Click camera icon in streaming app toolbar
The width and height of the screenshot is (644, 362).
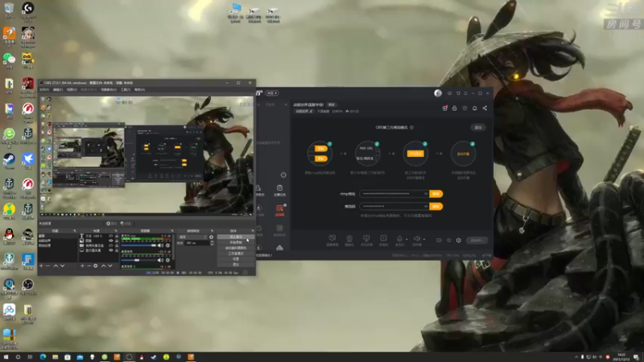(x=349, y=238)
